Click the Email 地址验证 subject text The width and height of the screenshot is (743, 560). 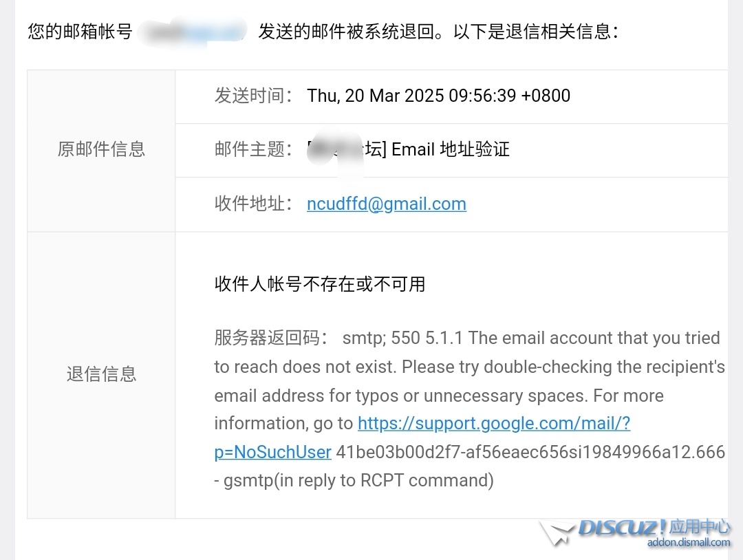coord(451,149)
